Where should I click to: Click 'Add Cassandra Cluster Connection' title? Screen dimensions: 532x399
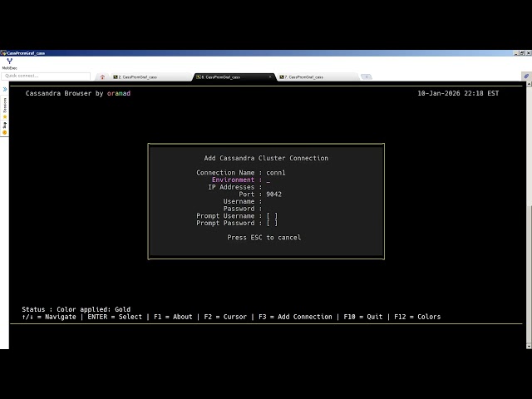click(266, 158)
